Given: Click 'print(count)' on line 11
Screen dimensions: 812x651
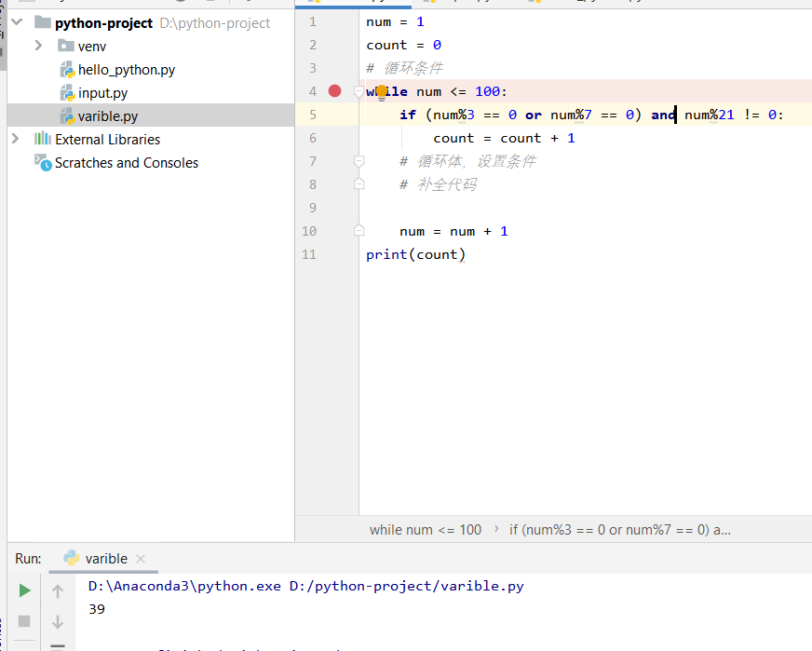Looking at the screenshot, I should [416, 254].
